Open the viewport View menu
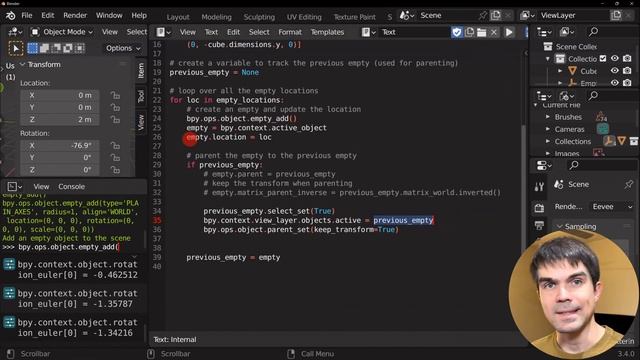The width and height of the screenshot is (640, 360). [110, 32]
